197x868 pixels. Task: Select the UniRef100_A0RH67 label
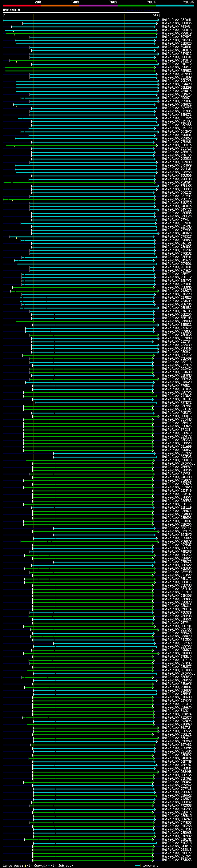(176, 450)
